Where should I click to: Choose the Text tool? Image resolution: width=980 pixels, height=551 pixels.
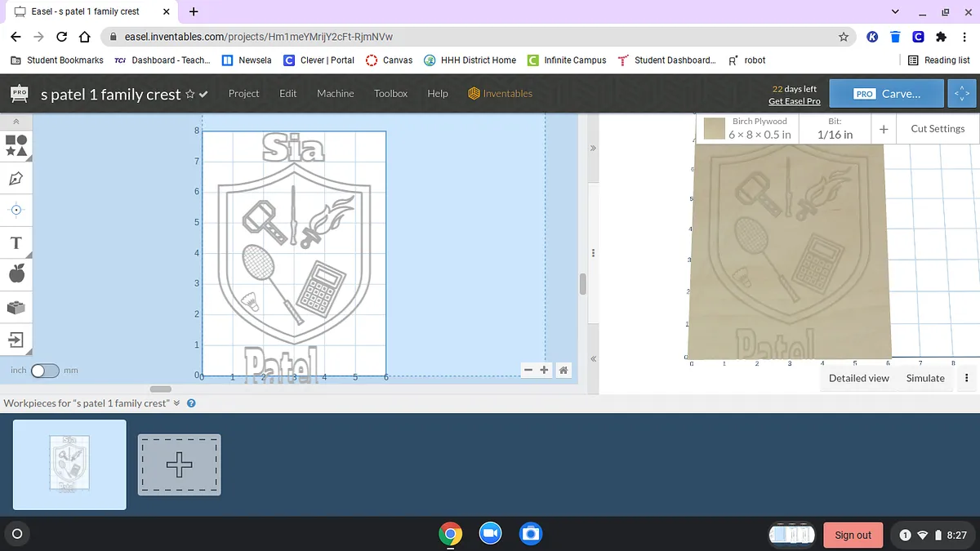point(16,243)
